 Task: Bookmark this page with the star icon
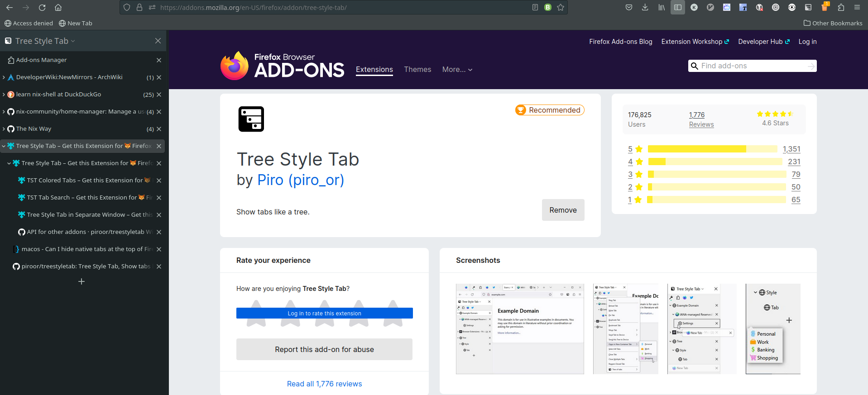pos(561,7)
